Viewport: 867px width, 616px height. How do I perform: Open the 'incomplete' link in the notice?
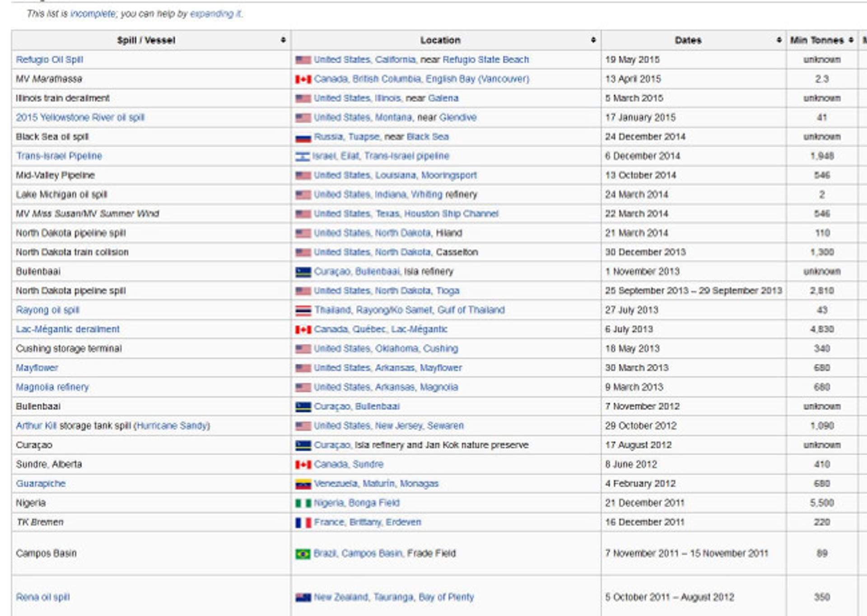[x=93, y=14]
